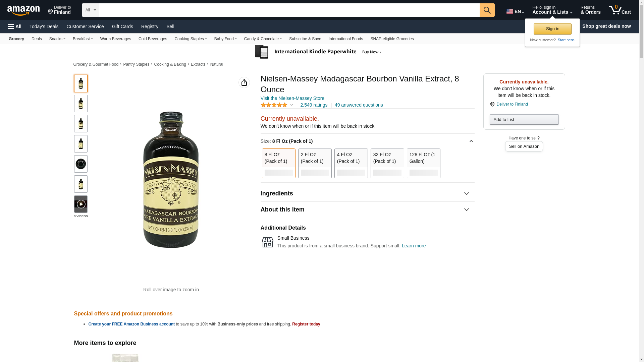Open Today's Deals in navigation bar
Screen dimensions: 644x362
coord(44,26)
